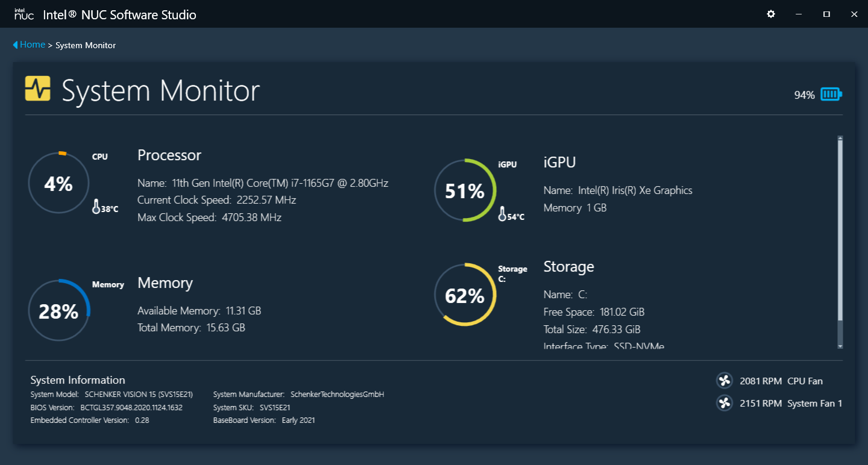Click the System Fan 1 icon
Image resolution: width=868 pixels, height=465 pixels.
click(724, 403)
